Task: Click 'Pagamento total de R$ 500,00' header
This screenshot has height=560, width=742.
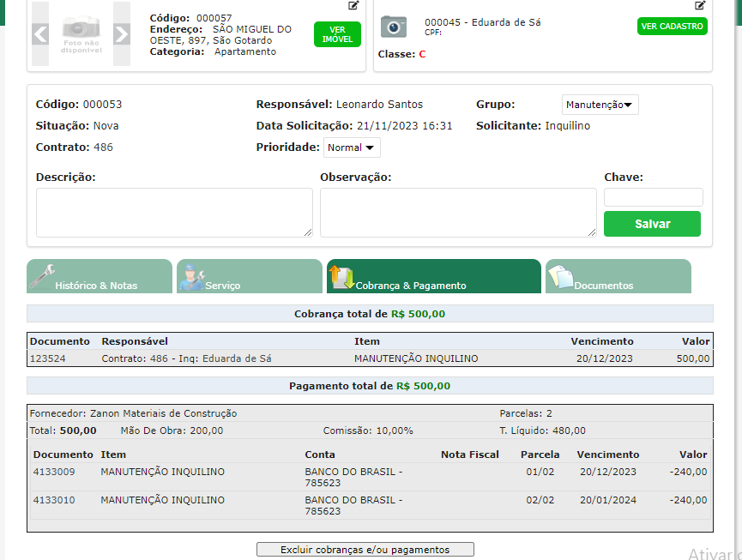Action: coord(370,386)
